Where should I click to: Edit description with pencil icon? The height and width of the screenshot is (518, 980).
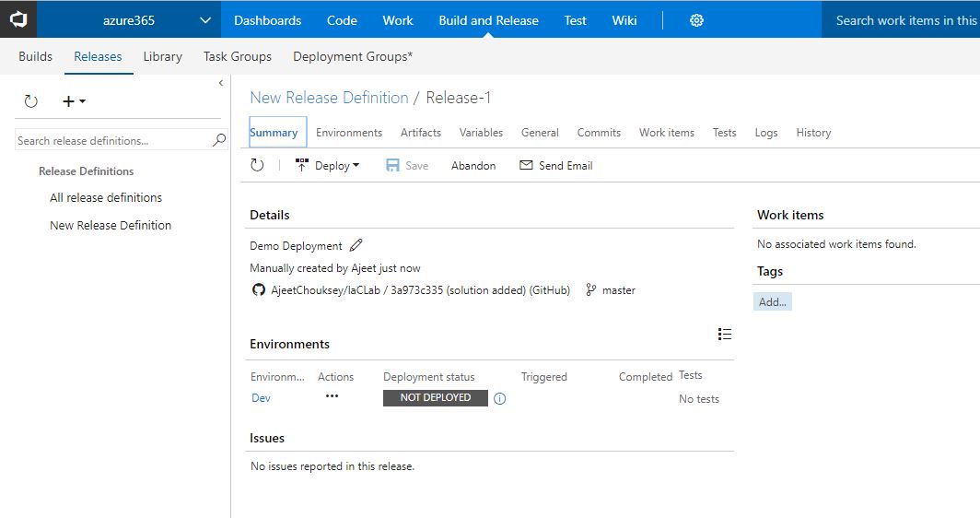(x=356, y=245)
